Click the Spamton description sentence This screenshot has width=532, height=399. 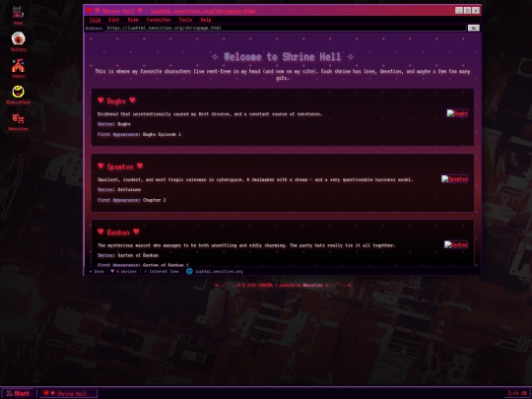(x=255, y=179)
